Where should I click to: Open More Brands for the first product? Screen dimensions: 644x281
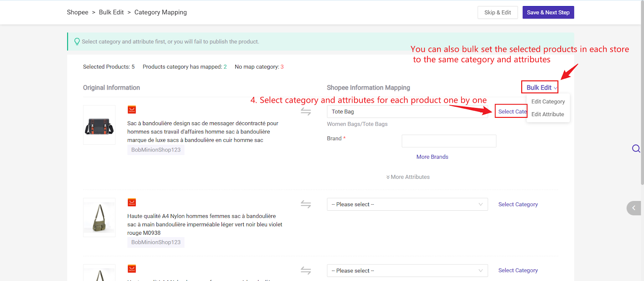tap(432, 156)
